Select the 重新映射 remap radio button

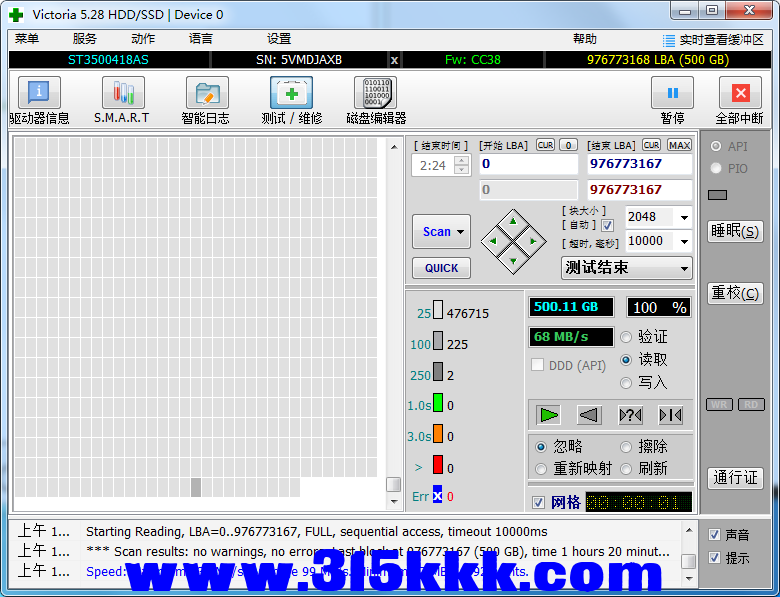pos(541,469)
